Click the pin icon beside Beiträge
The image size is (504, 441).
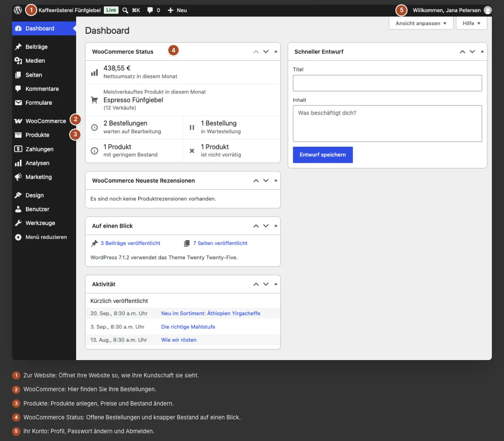click(18, 47)
